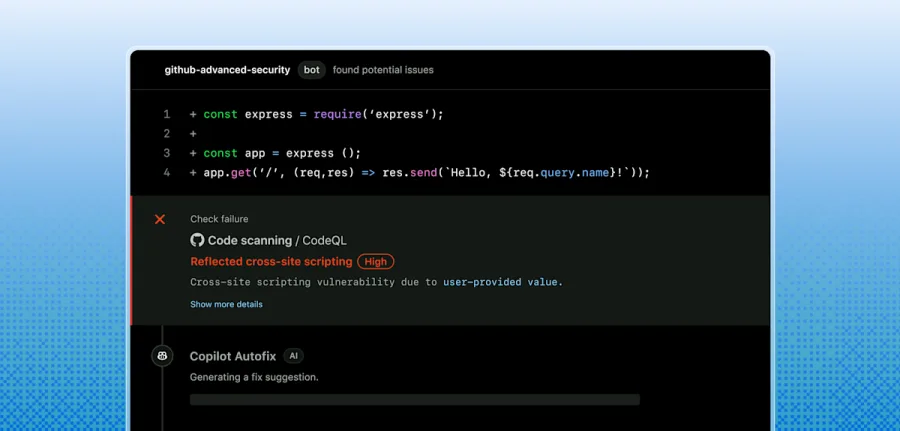Select line number 1 in the diff
Screen dimensions: 900x431
(167, 114)
